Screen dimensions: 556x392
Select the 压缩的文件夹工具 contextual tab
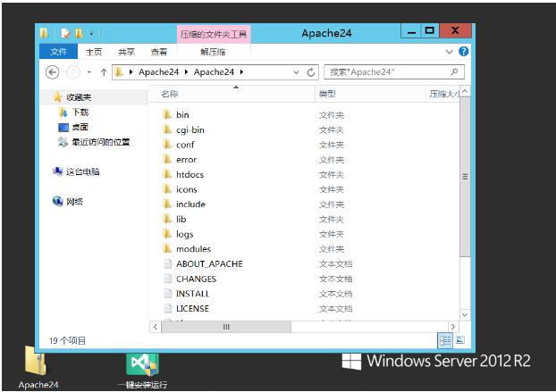[214, 34]
